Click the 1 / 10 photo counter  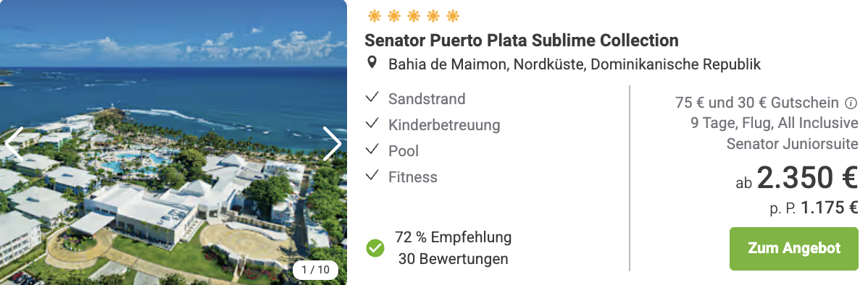pos(315,270)
